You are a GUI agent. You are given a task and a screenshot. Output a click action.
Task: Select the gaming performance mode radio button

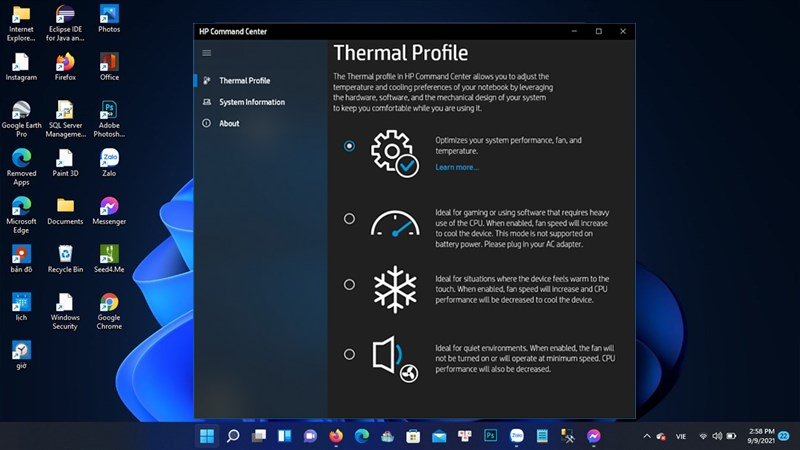349,218
